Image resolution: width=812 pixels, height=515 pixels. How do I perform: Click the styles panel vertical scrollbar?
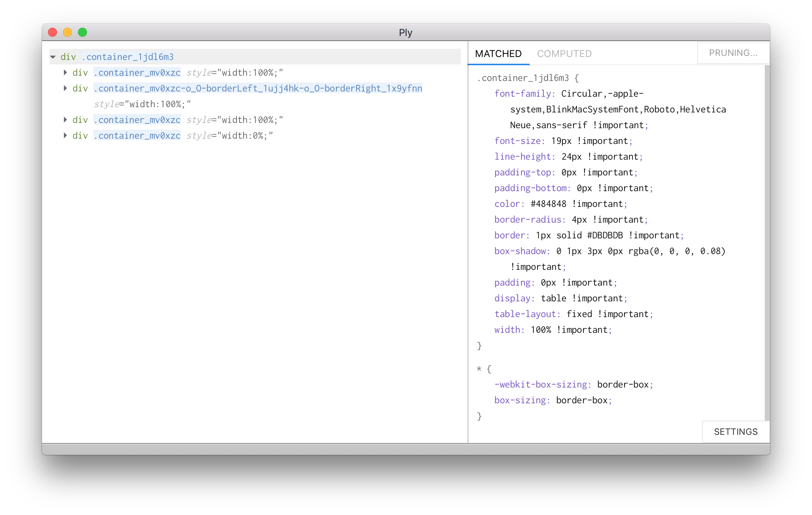click(767, 243)
